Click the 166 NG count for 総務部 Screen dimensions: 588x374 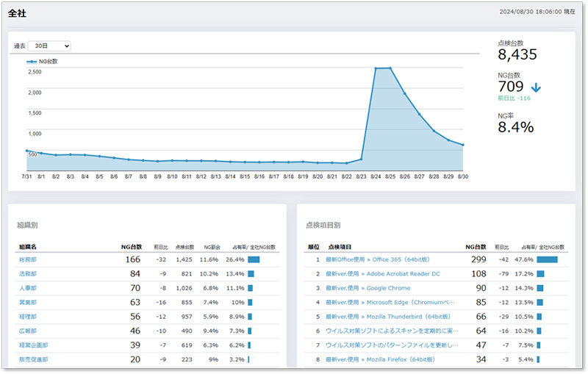pos(133,259)
